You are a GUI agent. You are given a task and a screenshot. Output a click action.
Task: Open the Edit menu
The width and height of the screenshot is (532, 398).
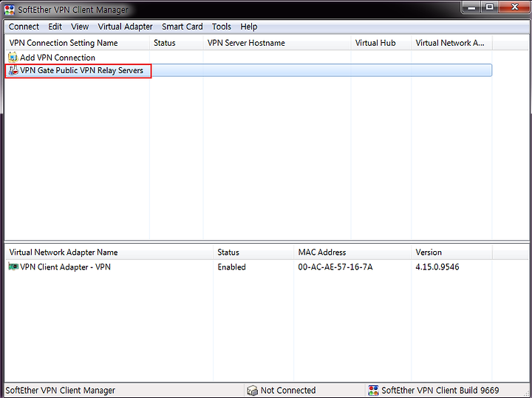point(55,27)
